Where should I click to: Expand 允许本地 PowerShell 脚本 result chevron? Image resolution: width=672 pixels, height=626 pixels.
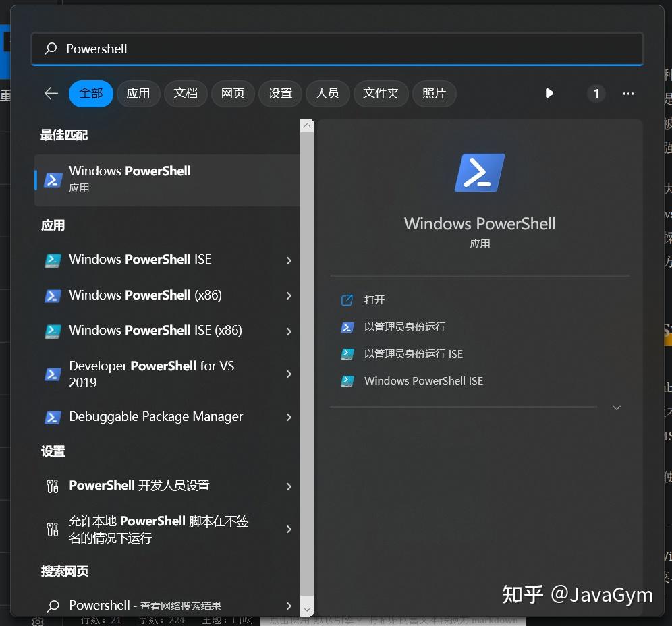tap(289, 529)
